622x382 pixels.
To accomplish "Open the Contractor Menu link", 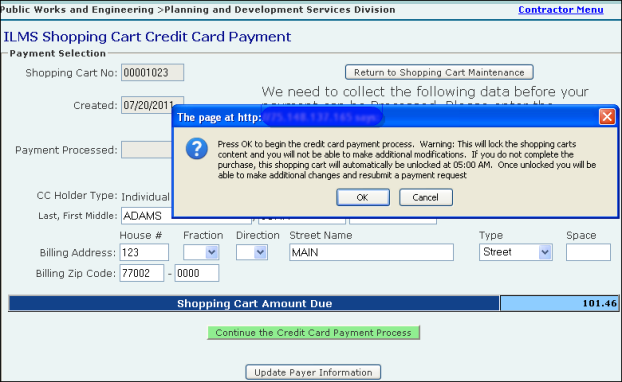I will coord(561,10).
